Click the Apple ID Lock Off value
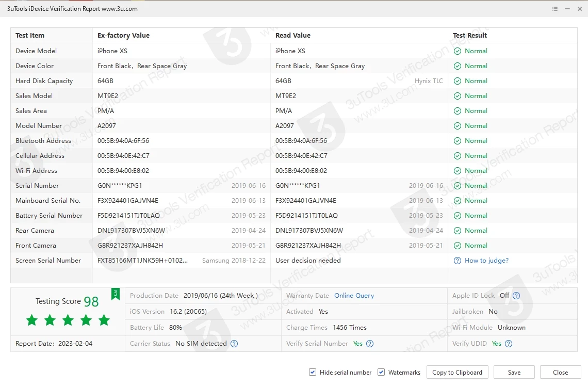The height and width of the screenshot is (387, 588). point(504,296)
